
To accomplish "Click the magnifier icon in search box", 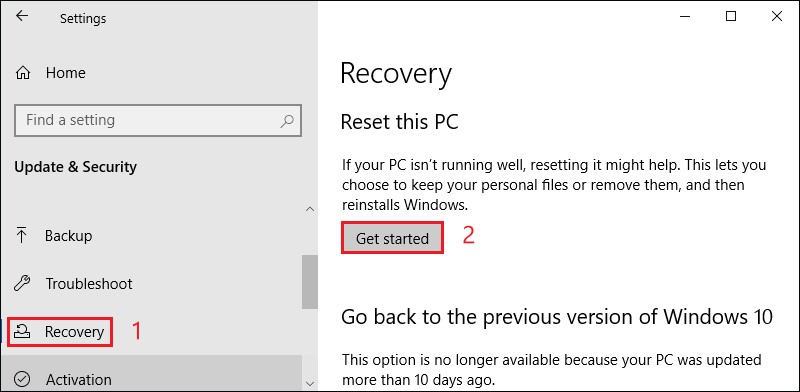I will click(287, 121).
